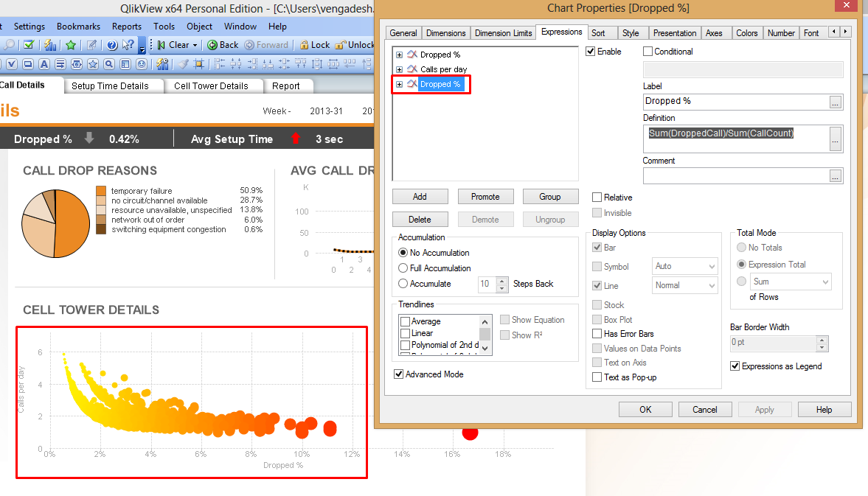
Task: Click the Align Left design icon
Action: (x=220, y=64)
